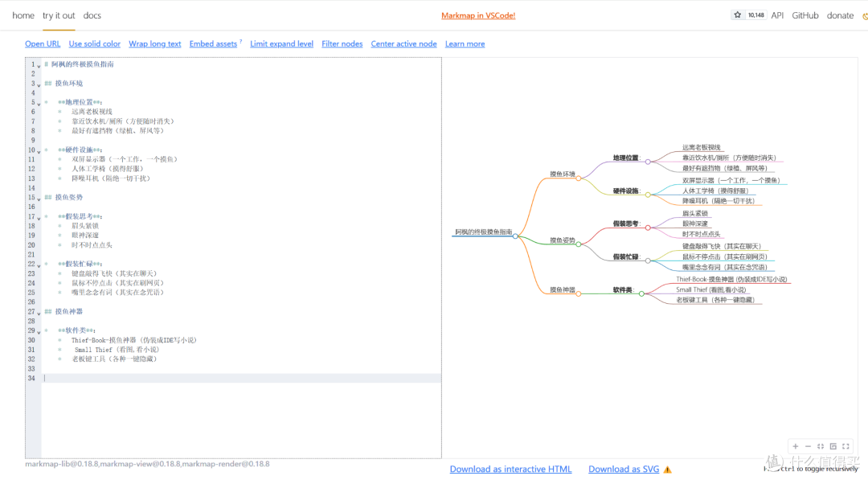868x480 pixels.
Task: Open the GitHub link in header
Action: pyautogui.click(x=805, y=15)
